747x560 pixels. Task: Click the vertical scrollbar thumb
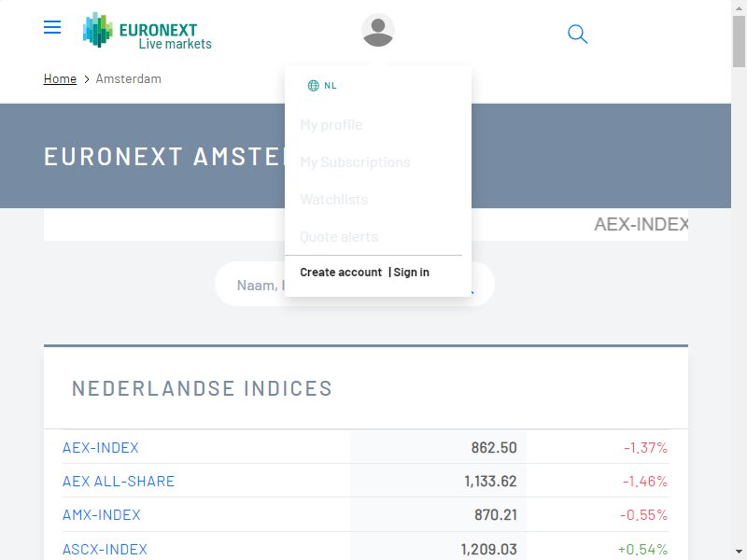(739, 41)
